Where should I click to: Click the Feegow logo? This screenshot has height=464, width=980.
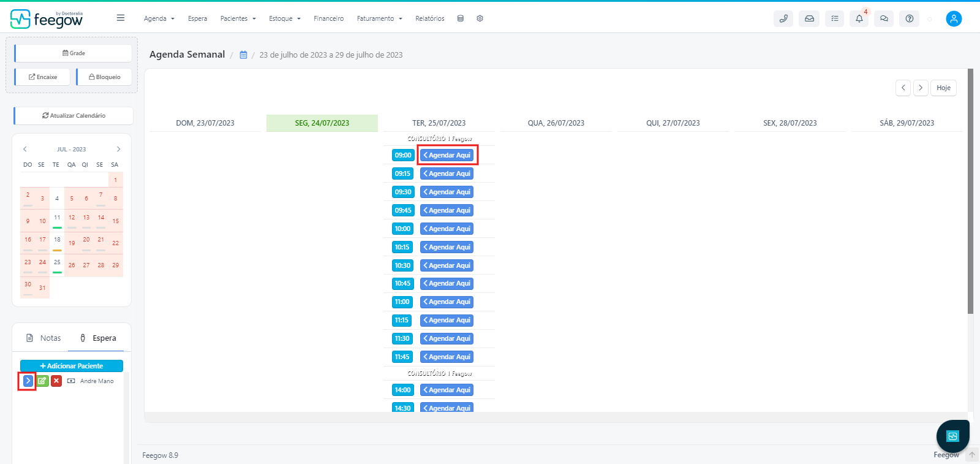(47, 19)
